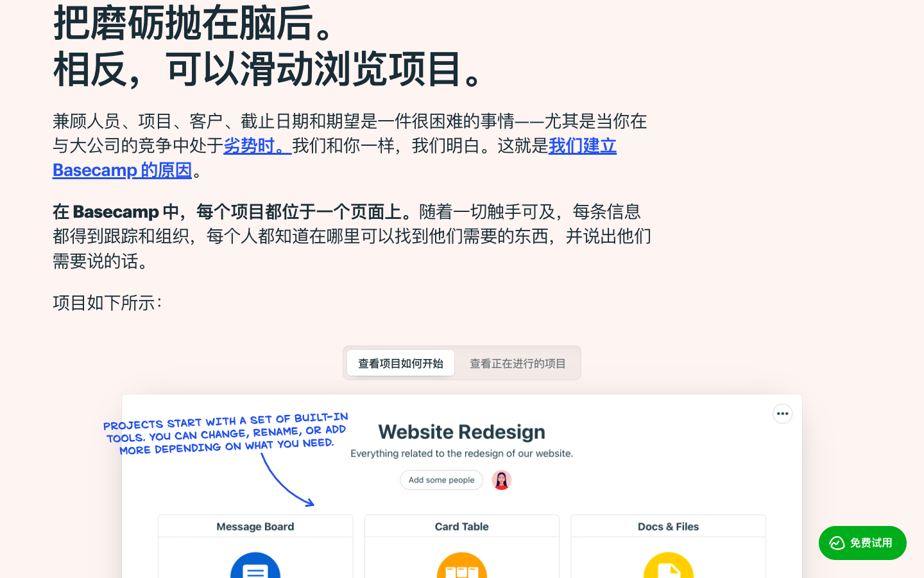Select the 查看项目如何开始 tab
Screen dimensions: 924x578
coord(400,363)
